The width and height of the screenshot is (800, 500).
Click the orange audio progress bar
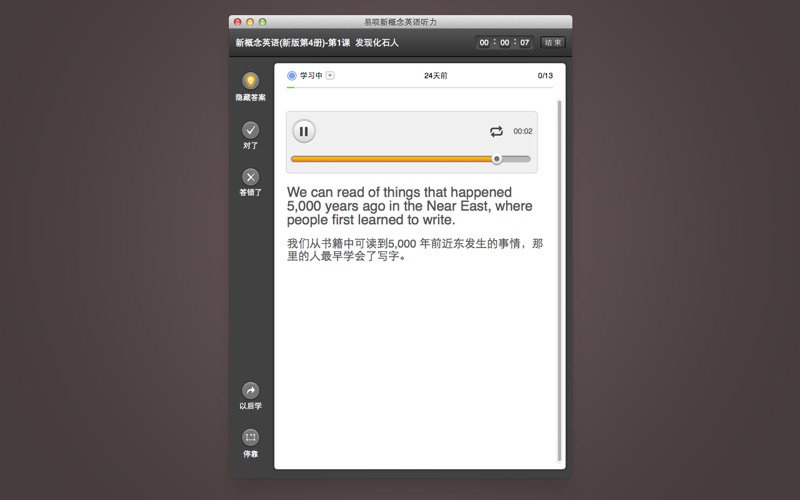pos(390,159)
